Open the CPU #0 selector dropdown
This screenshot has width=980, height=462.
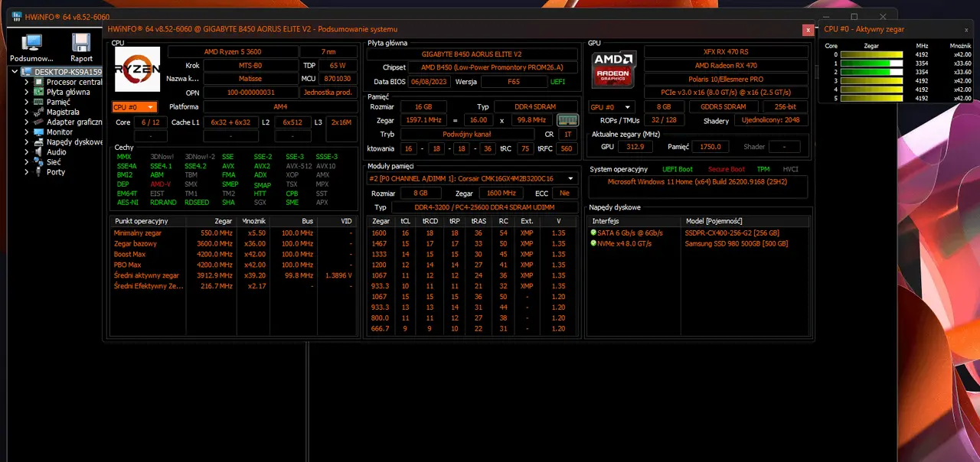click(x=134, y=107)
